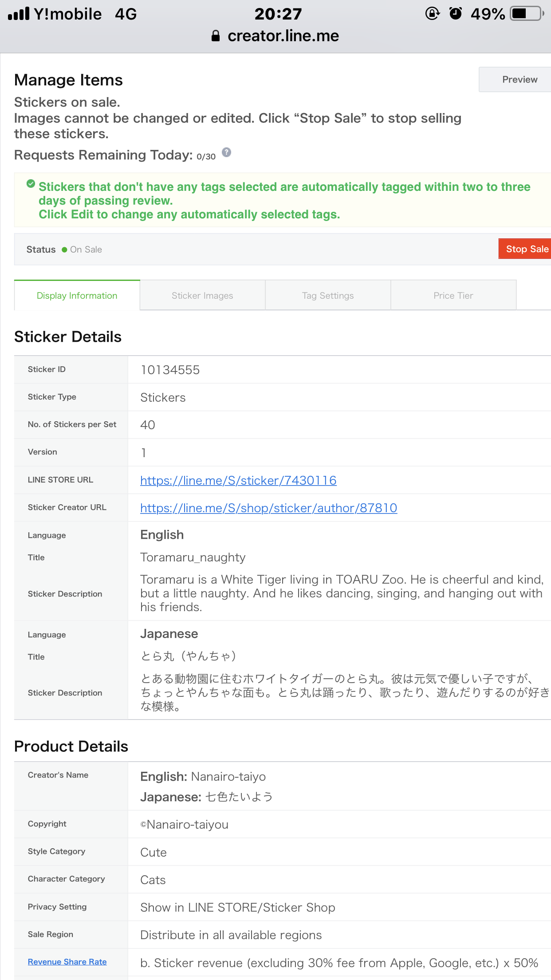Screen dimensions: 551x980
Task: Tap the orientation lock status icon
Action: (432, 14)
